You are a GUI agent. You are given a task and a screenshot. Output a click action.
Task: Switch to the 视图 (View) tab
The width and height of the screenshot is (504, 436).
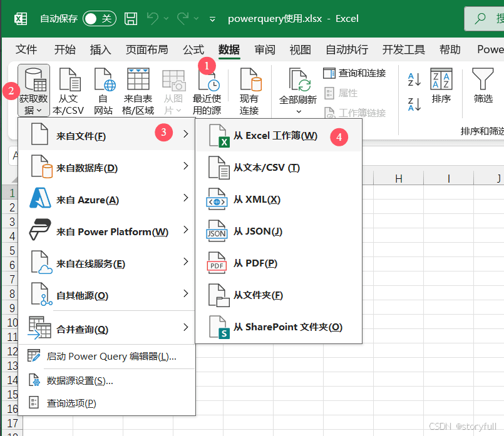[301, 49]
